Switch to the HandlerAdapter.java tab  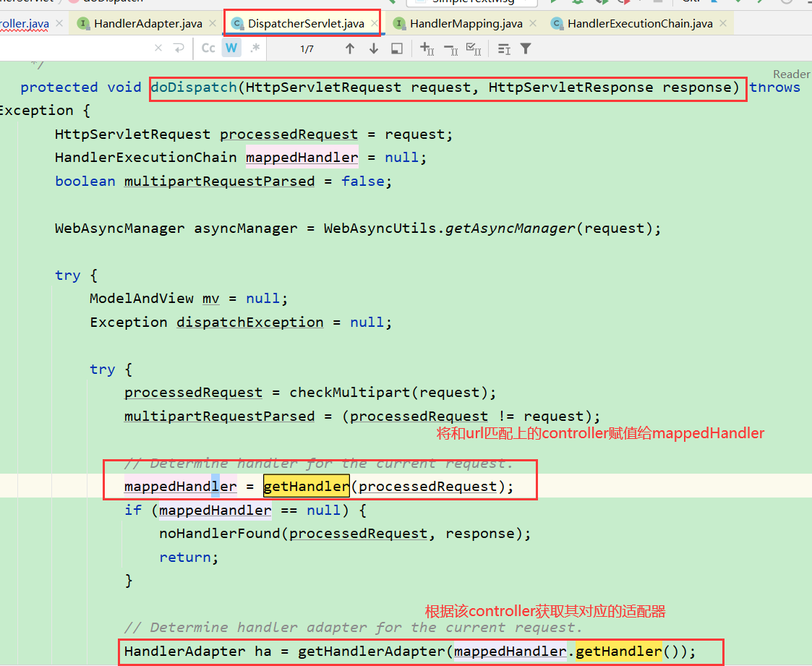coord(148,23)
